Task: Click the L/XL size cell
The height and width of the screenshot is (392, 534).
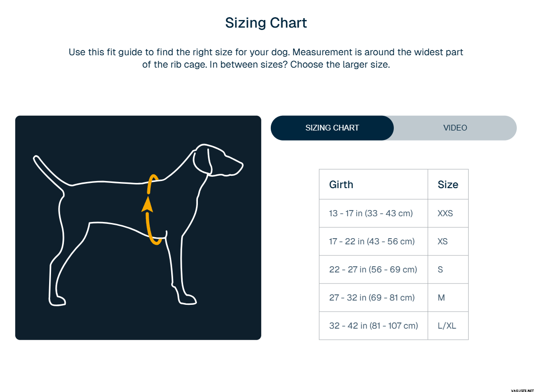Action: (447, 325)
